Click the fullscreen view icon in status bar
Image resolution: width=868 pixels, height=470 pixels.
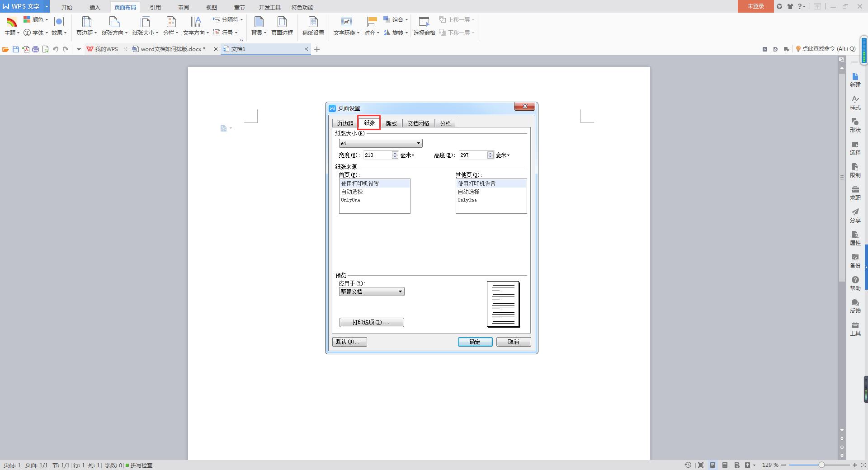[701, 465]
